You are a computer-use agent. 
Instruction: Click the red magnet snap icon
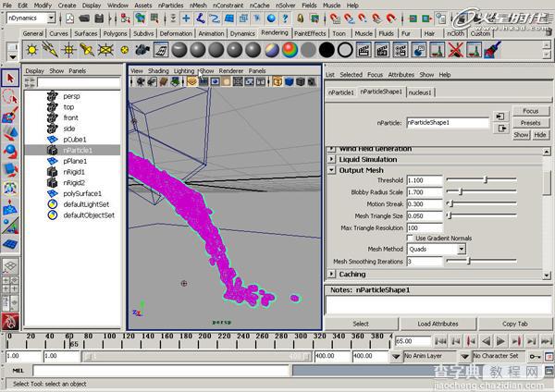391,18
